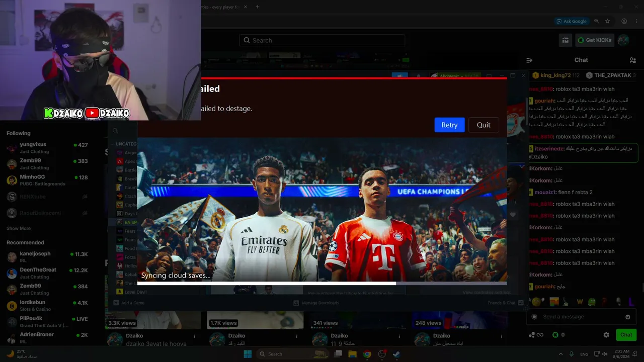The height and width of the screenshot is (362, 644).
Task: Open the Get KICKs button
Action: pos(595,40)
